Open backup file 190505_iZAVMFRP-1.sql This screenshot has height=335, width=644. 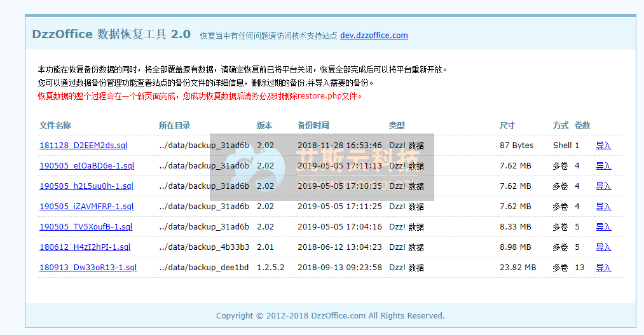[x=86, y=207]
